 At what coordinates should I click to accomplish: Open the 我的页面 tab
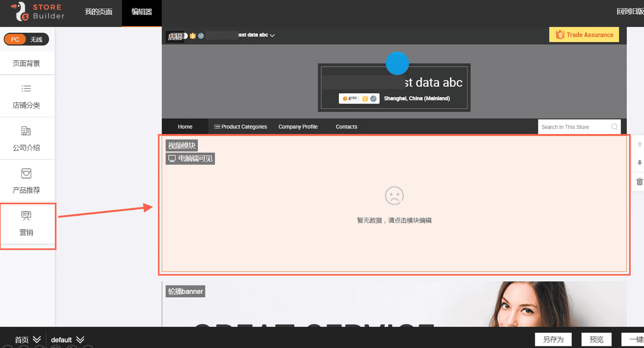tap(98, 12)
